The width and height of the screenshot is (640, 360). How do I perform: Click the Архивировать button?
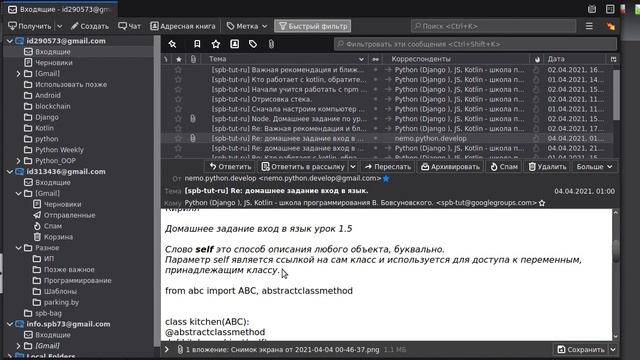[x=450, y=167]
